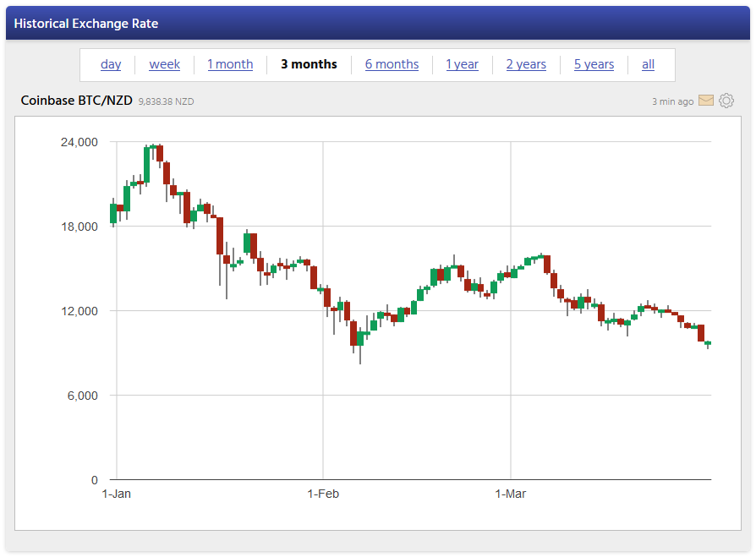Select the 3 months range
The height and width of the screenshot is (557, 756).
pyautogui.click(x=310, y=64)
